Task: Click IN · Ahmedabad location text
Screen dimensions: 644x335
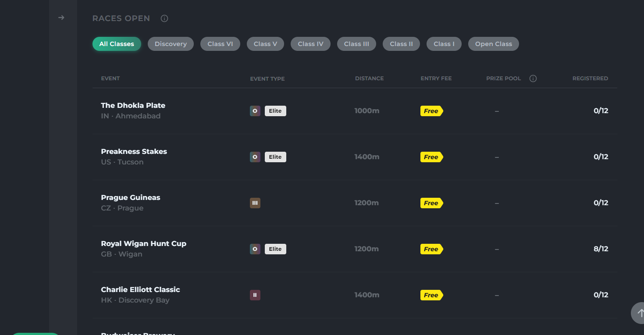Action: click(x=131, y=116)
